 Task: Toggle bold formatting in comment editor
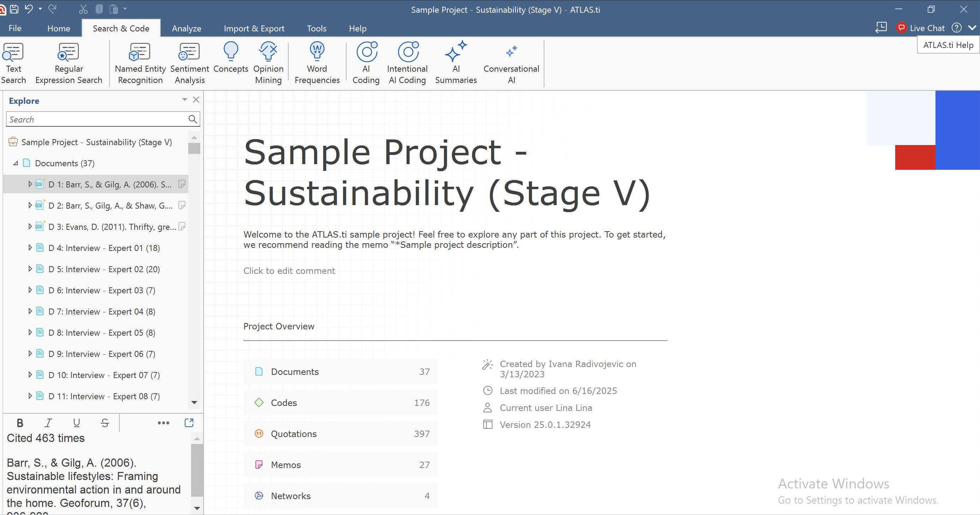point(20,423)
